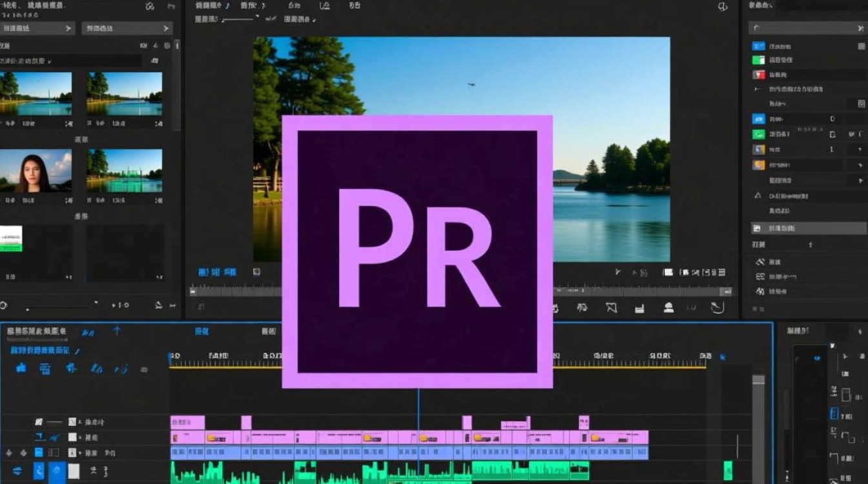
Task: Click the topmost blue icon in the right panel list
Action: (759, 46)
